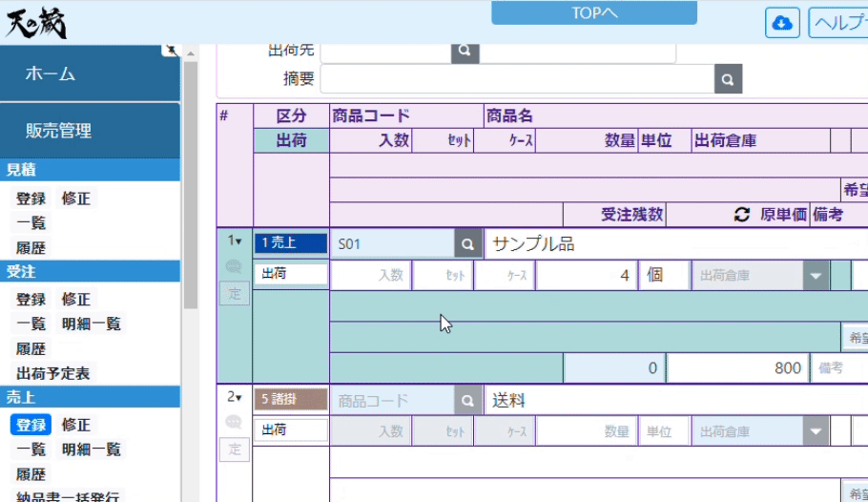Click the quantity field showing 4
The height and width of the screenshot is (502, 868).
coord(587,276)
